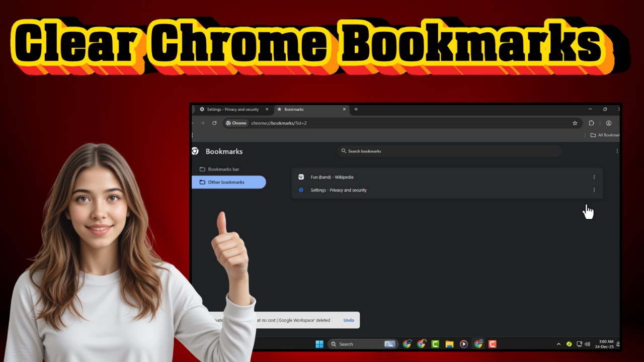Open the Windows Start menu
Viewport: 644px width, 362px height.
click(x=319, y=344)
